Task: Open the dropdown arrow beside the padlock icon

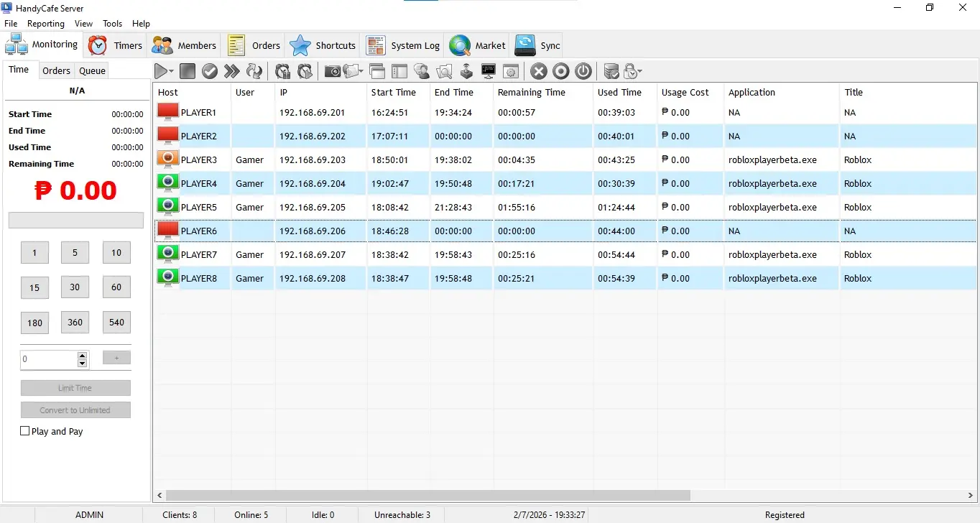Action: coord(639,71)
